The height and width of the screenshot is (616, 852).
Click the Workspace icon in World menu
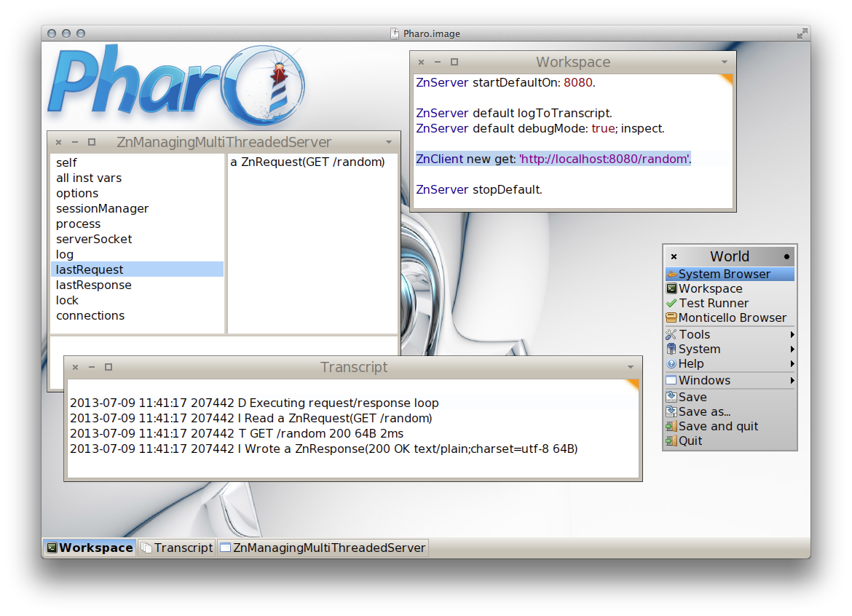pyautogui.click(x=671, y=288)
